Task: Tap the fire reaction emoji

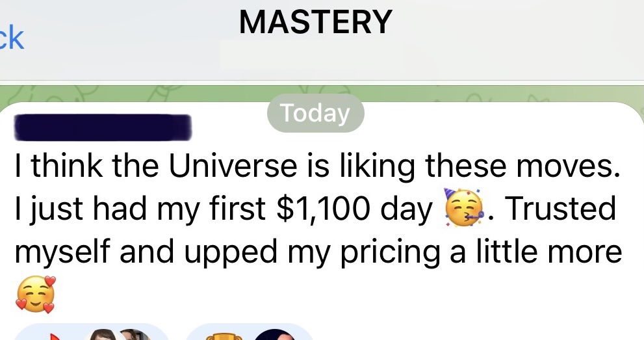Action: click(53, 337)
